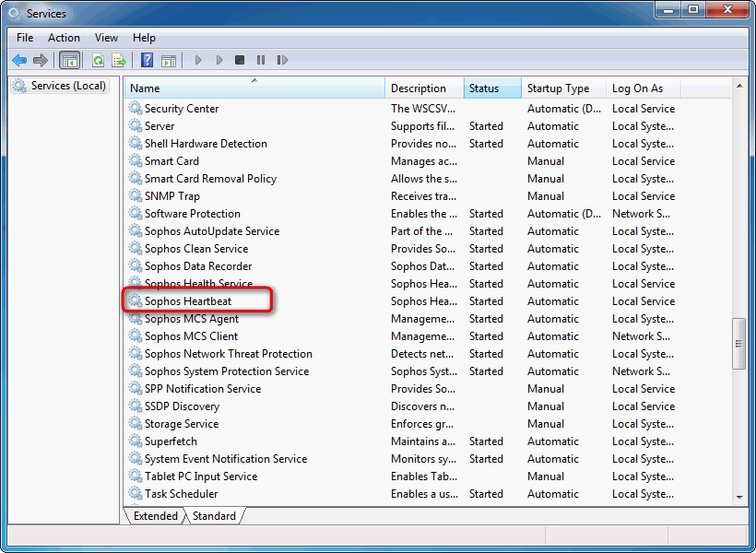Click the scrollbar up arrow
Screen dimensions: 756x553
tap(739, 86)
